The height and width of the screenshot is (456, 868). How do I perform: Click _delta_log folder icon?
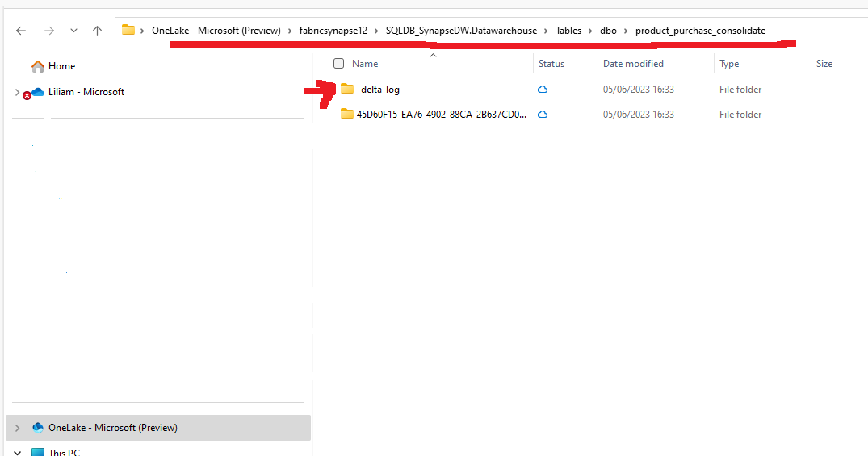tap(347, 89)
